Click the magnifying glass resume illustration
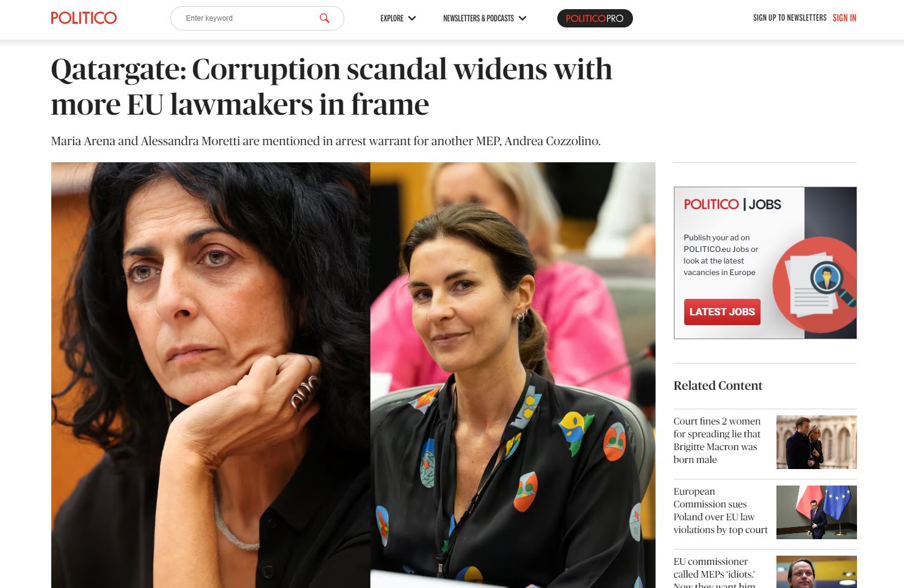This screenshot has height=588, width=904. click(814, 284)
